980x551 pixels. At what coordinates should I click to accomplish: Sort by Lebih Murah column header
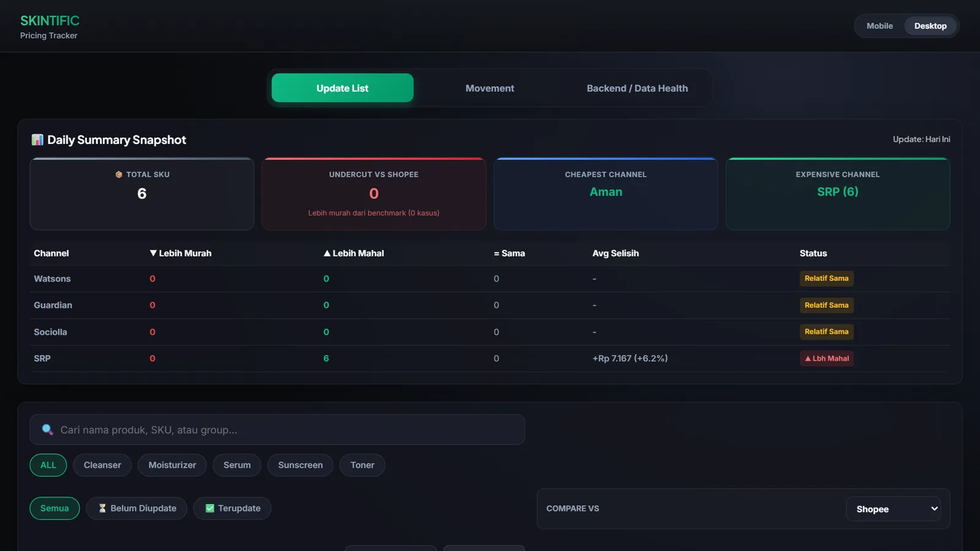pyautogui.click(x=181, y=253)
